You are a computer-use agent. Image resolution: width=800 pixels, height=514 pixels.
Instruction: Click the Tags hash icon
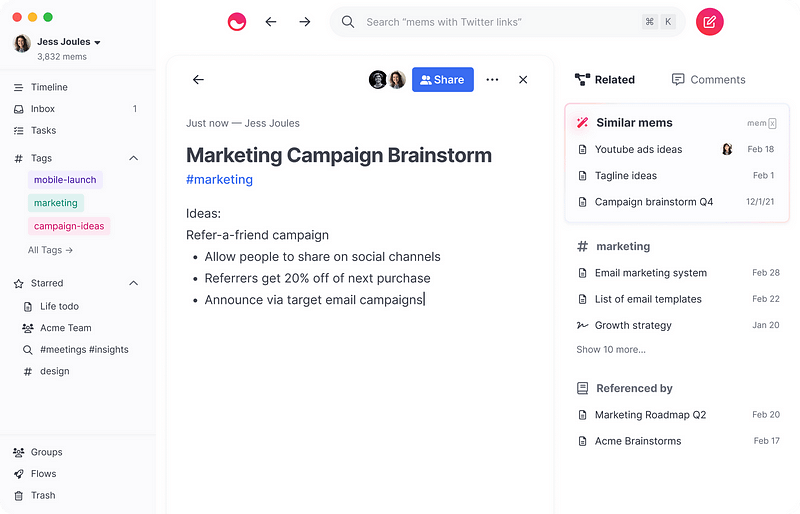pos(18,159)
